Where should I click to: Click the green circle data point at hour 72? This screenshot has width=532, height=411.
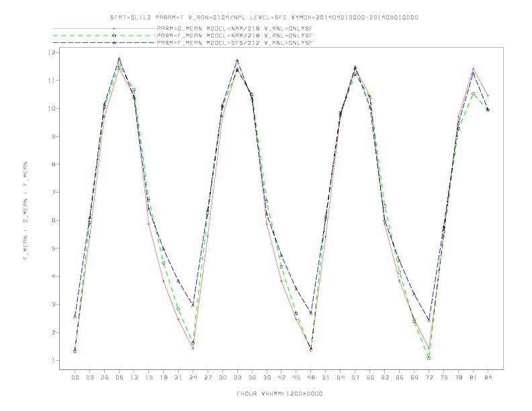429,358
